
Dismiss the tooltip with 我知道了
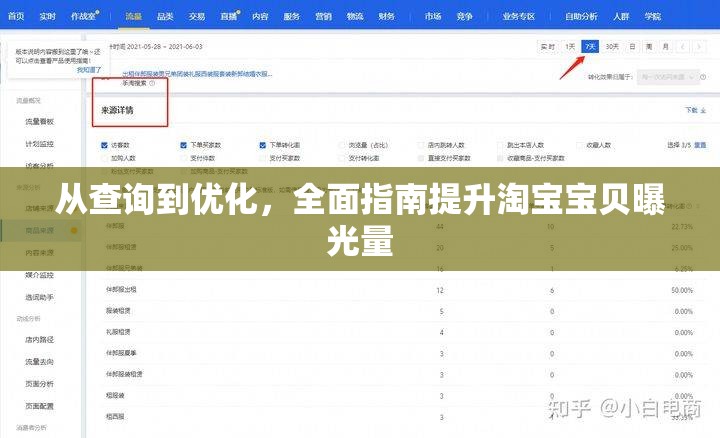(x=89, y=70)
